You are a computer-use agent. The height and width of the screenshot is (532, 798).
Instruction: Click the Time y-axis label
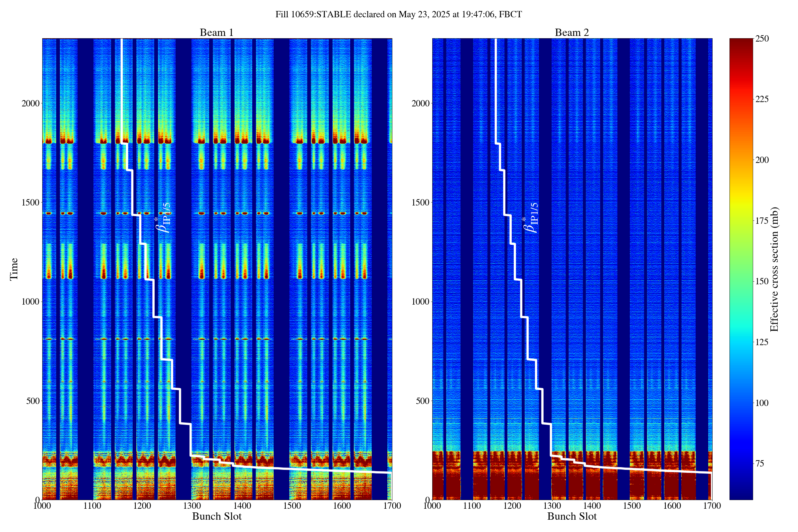pos(14,269)
